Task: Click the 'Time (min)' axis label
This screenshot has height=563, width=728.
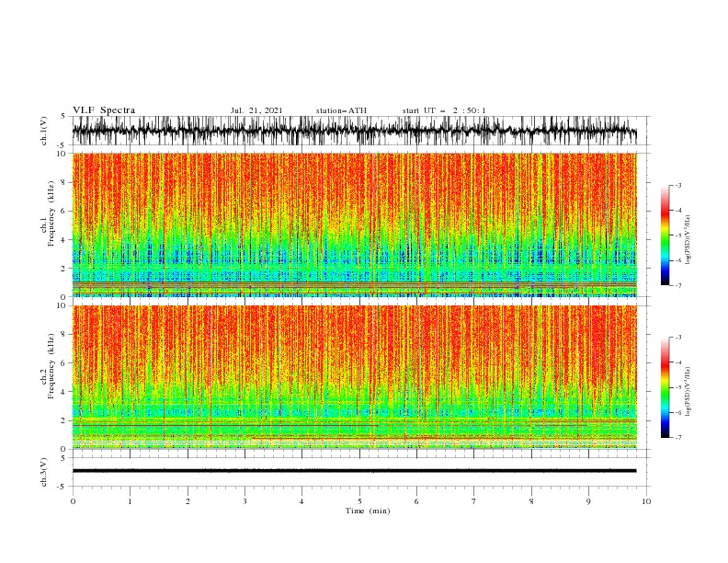Action: point(368,511)
